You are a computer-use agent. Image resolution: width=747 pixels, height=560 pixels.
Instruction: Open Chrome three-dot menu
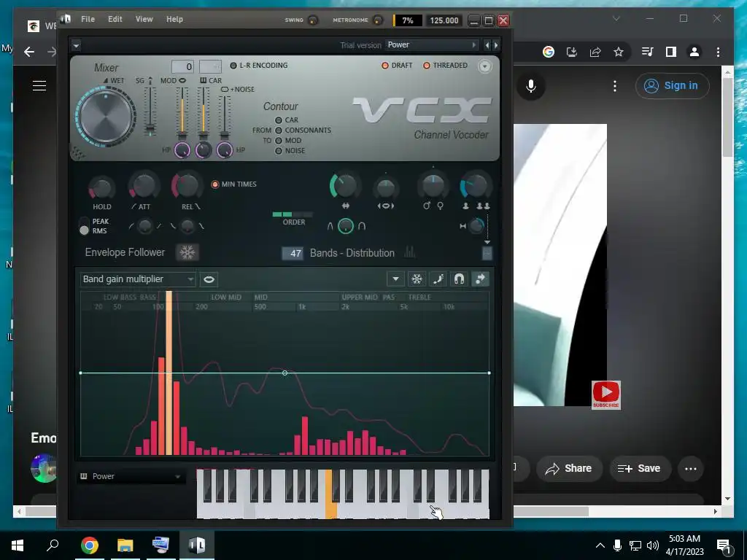718,52
